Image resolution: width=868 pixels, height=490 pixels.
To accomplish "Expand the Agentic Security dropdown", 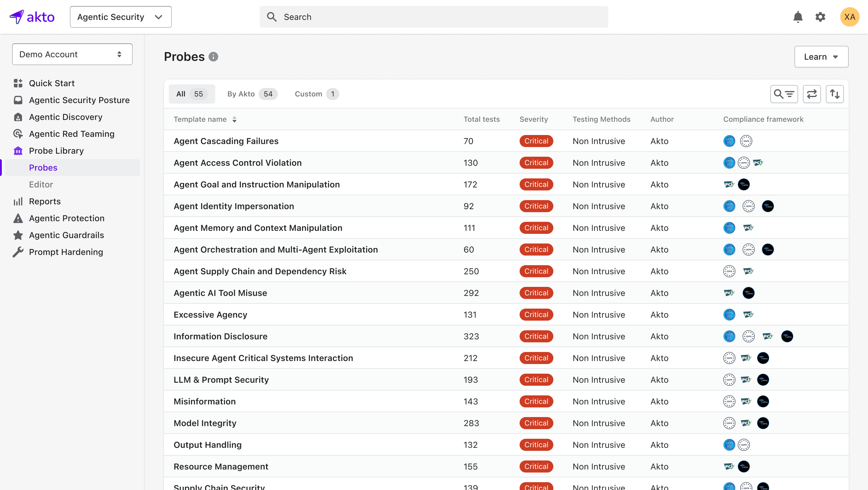I will pyautogui.click(x=121, y=17).
